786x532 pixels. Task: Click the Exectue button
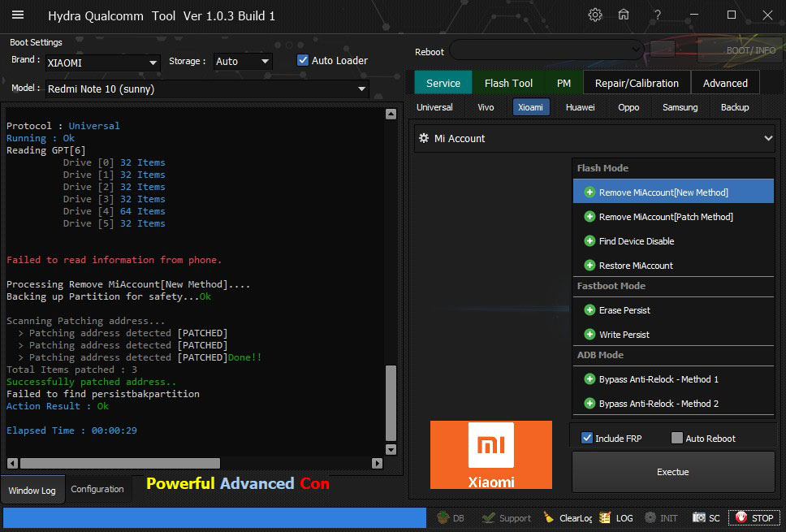point(672,472)
